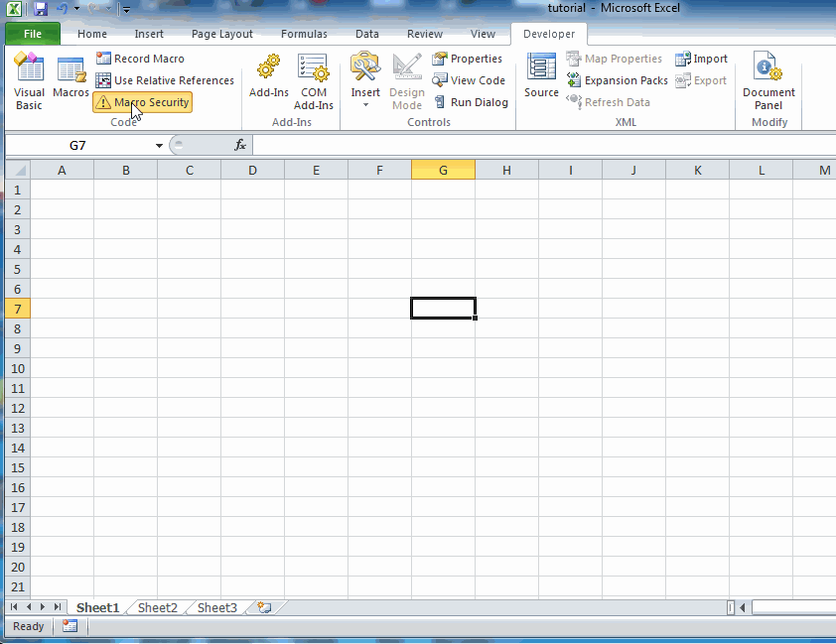Open Expansion Packs
Viewport: 836px width, 644px height.
tap(617, 80)
